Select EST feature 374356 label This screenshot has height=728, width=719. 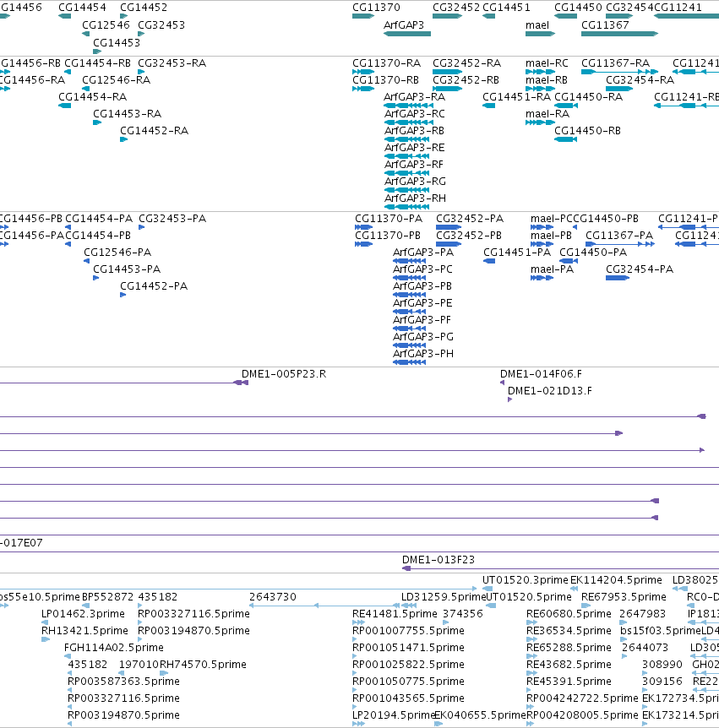pyautogui.click(x=463, y=614)
